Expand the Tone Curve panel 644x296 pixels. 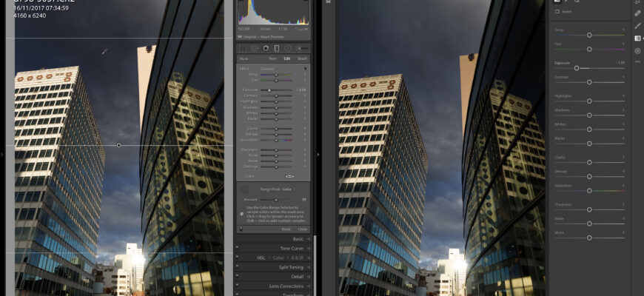click(x=275, y=248)
